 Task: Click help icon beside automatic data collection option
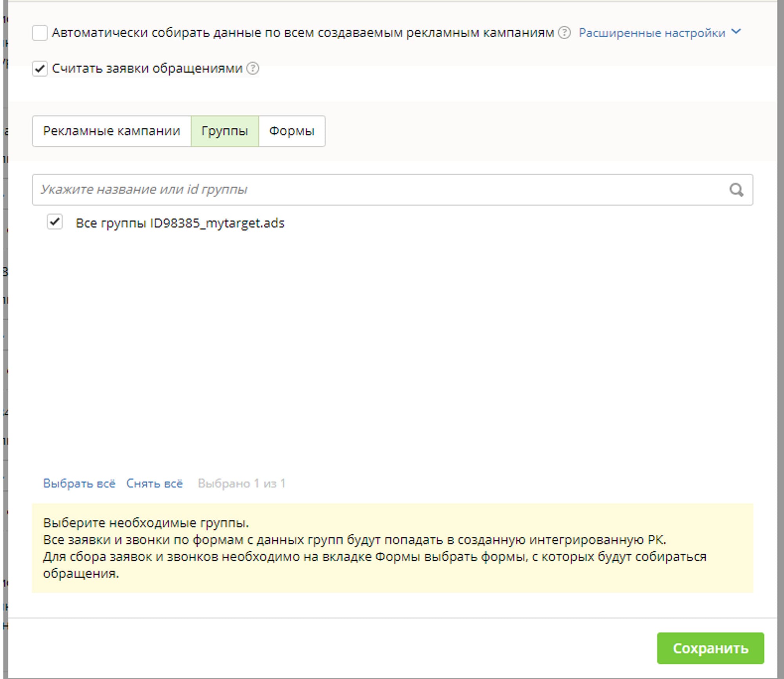click(x=564, y=33)
